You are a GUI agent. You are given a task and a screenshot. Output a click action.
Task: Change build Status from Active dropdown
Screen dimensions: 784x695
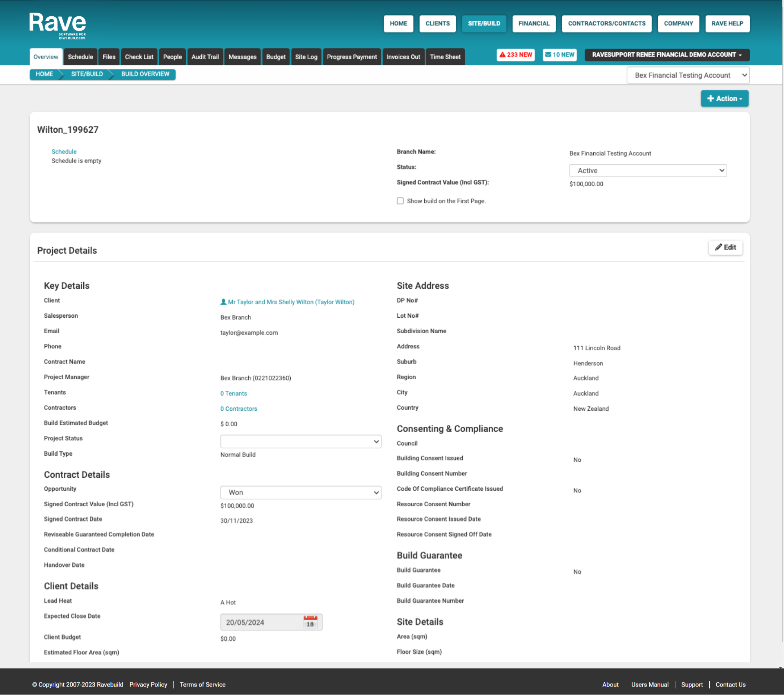[x=648, y=170]
